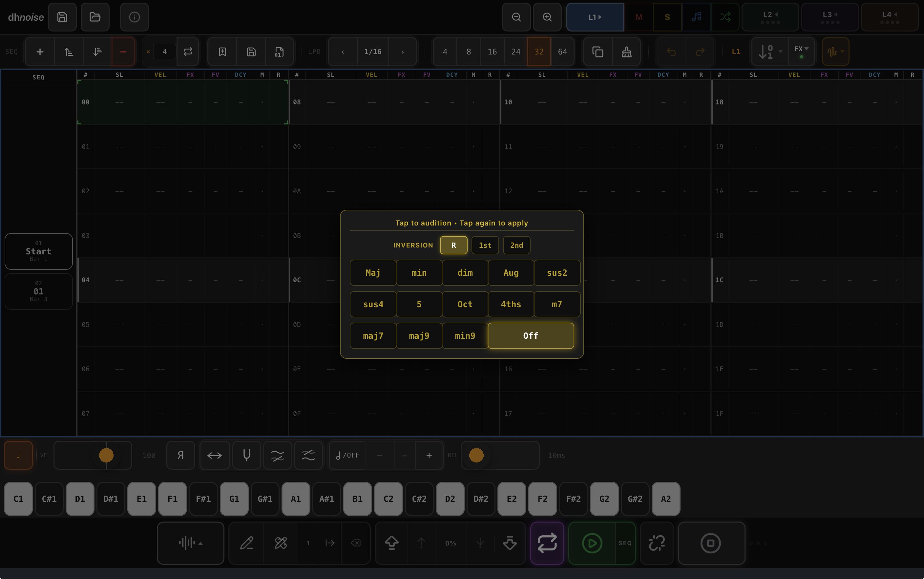The height and width of the screenshot is (579, 924).
Task: Switch to the L3 layer tab
Action: 830,17
